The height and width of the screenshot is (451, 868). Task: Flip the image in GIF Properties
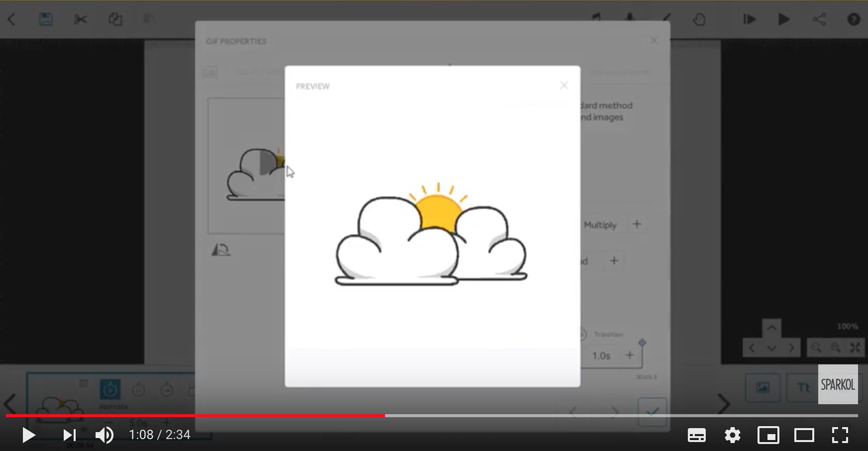pyautogui.click(x=221, y=250)
